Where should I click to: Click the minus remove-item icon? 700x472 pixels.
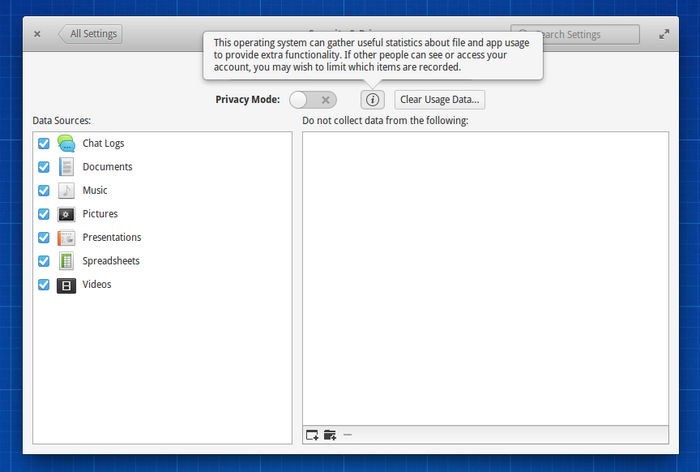(x=347, y=435)
